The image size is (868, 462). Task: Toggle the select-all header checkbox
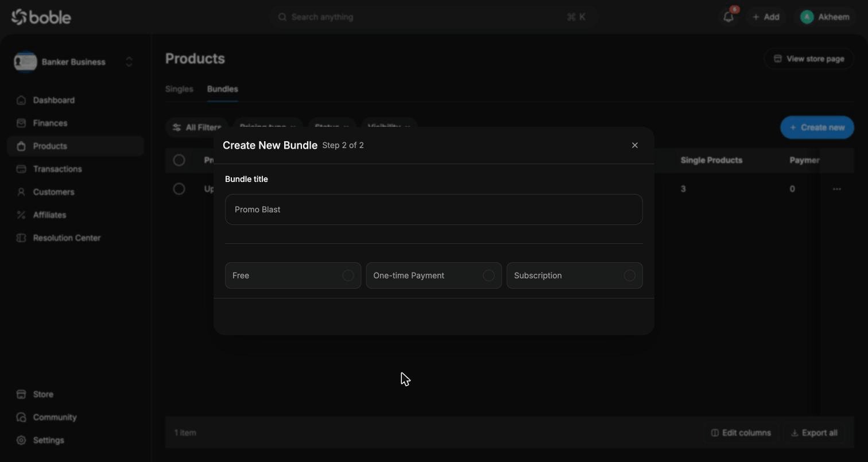pyautogui.click(x=179, y=160)
